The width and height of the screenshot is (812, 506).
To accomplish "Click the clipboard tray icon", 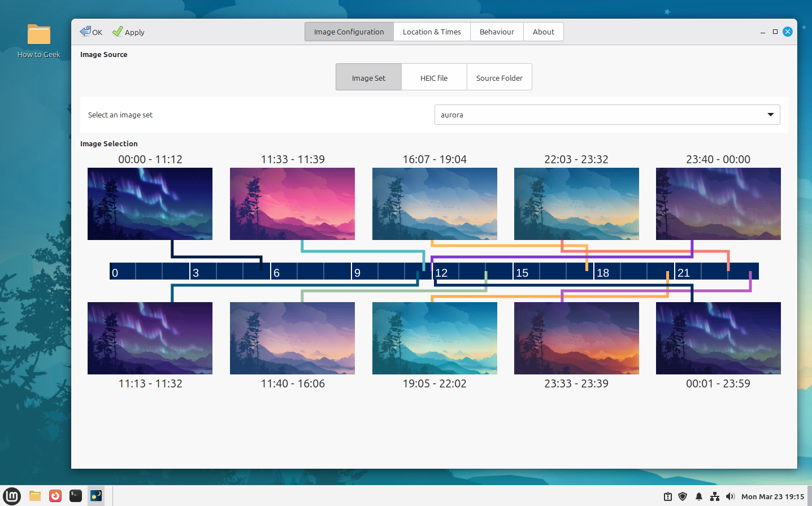I will click(668, 496).
